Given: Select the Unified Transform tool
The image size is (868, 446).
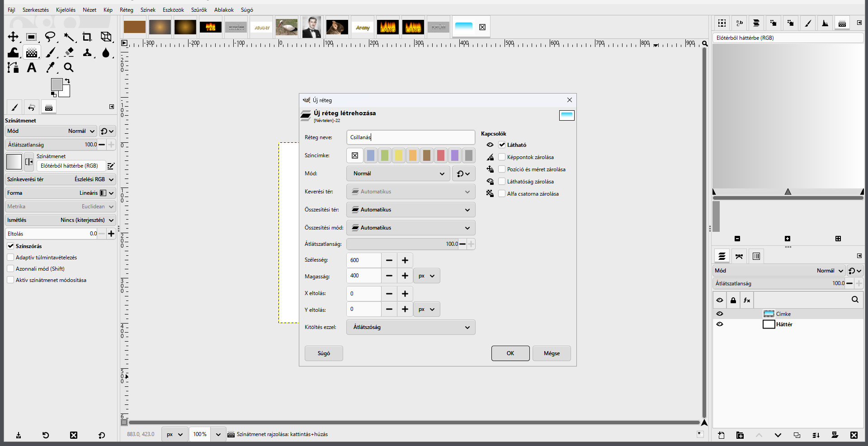Looking at the screenshot, I should 106,37.
